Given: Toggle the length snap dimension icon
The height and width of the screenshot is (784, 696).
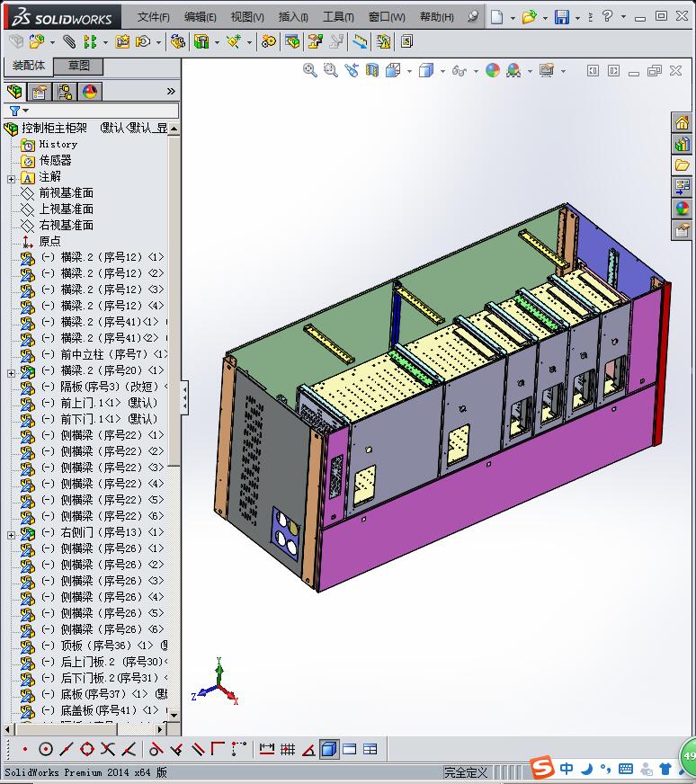Looking at the screenshot, I should (267, 749).
